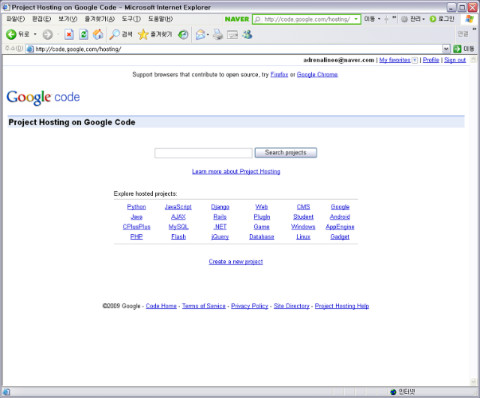480x398 pixels.
Task: Open the Favorites menu
Action: pos(100,19)
